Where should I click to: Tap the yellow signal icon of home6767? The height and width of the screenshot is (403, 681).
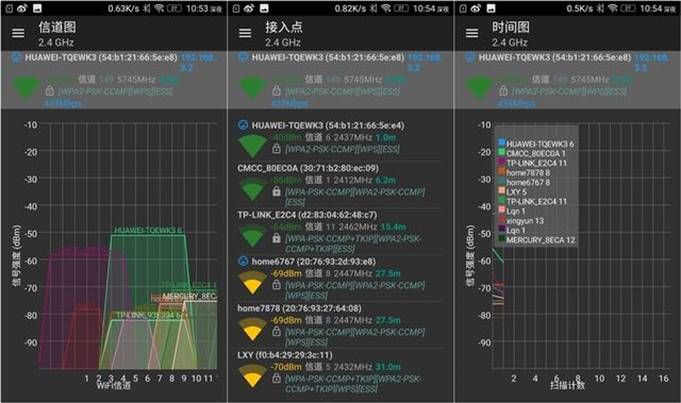click(252, 282)
